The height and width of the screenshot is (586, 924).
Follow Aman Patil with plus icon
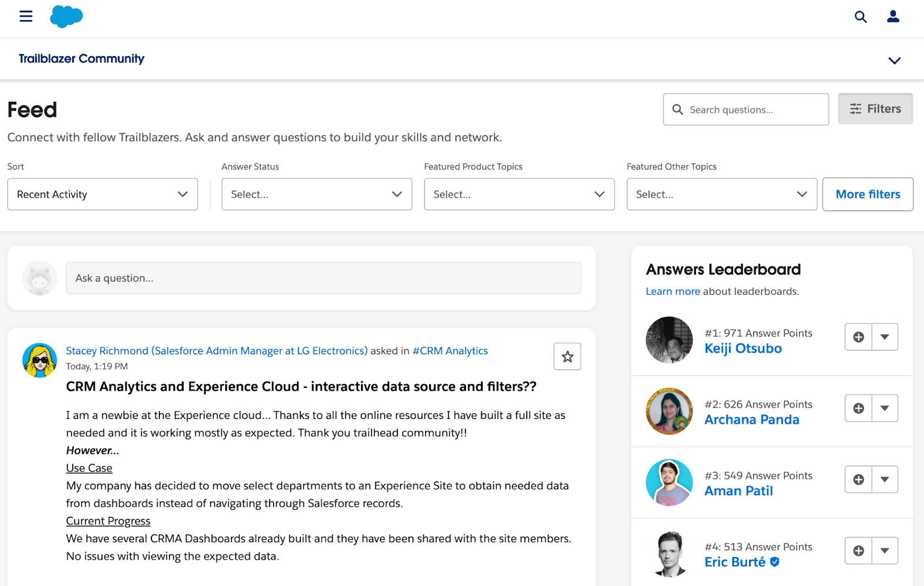pos(859,479)
